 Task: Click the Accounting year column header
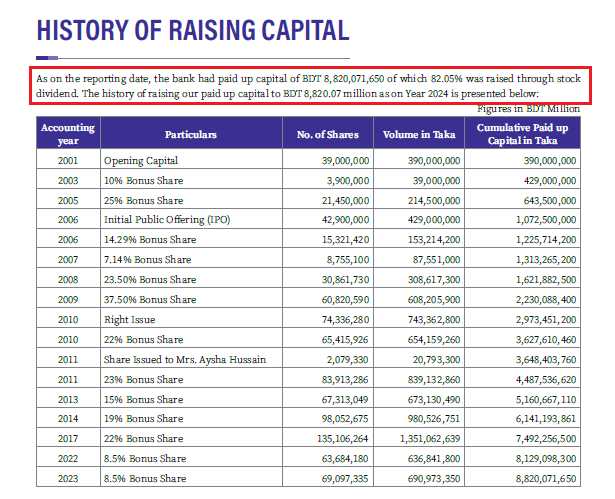coord(67,134)
